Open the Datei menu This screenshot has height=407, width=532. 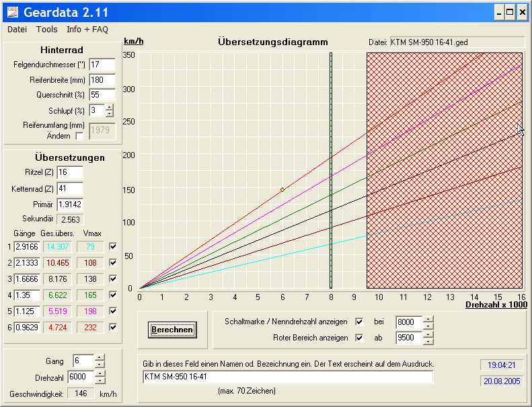click(17, 30)
